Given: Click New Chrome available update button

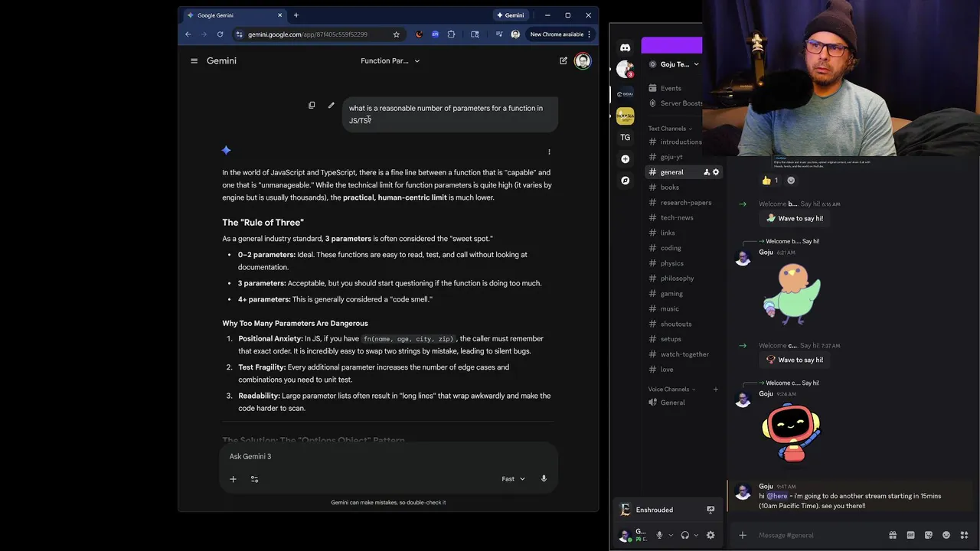Looking at the screenshot, I should pos(560,34).
